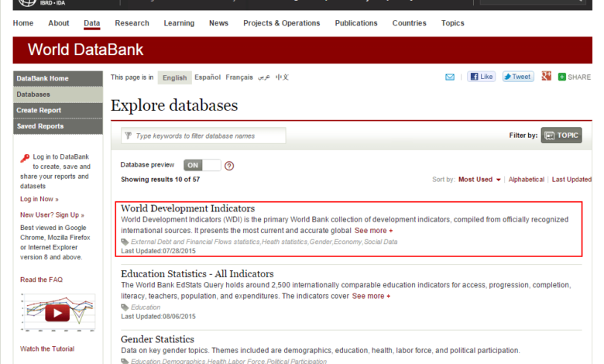This screenshot has height=364, width=604.
Task: Click the 'Explore databases' heading
Action: tap(174, 105)
